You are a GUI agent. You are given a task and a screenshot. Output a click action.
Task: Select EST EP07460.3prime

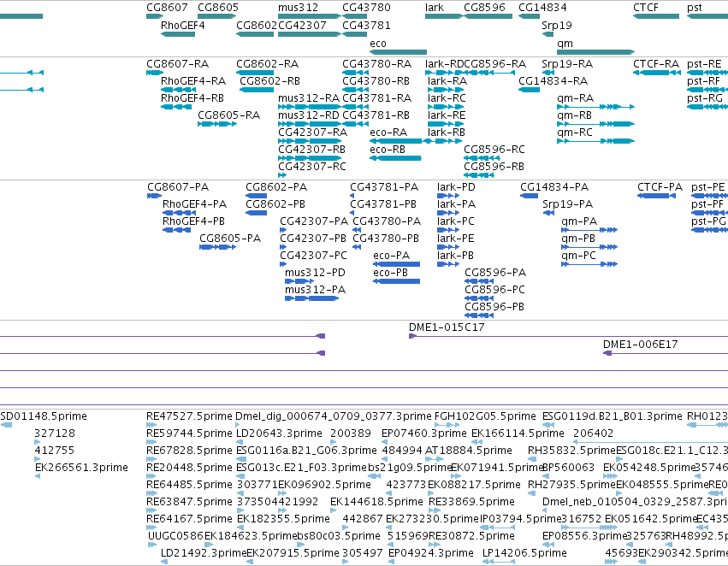coord(385,442)
